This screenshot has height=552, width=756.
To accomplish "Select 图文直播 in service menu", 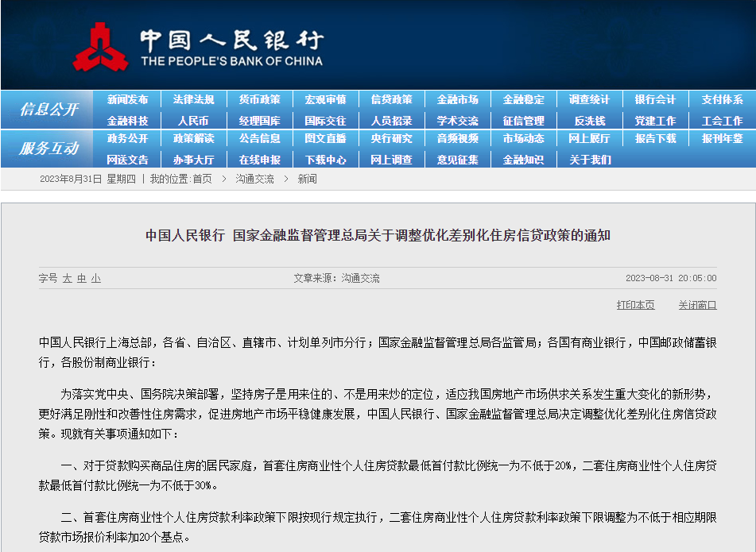I will pyautogui.click(x=325, y=139).
